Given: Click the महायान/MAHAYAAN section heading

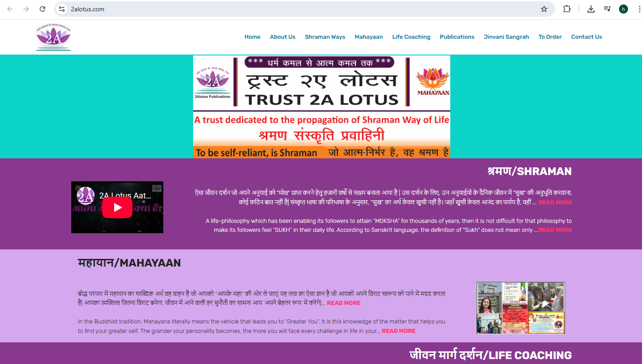Looking at the screenshot, I should coord(129,263).
